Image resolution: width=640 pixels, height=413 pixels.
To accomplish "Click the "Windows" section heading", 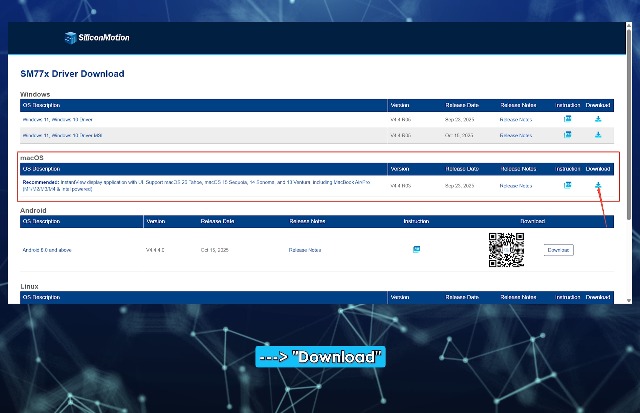I will point(35,94).
